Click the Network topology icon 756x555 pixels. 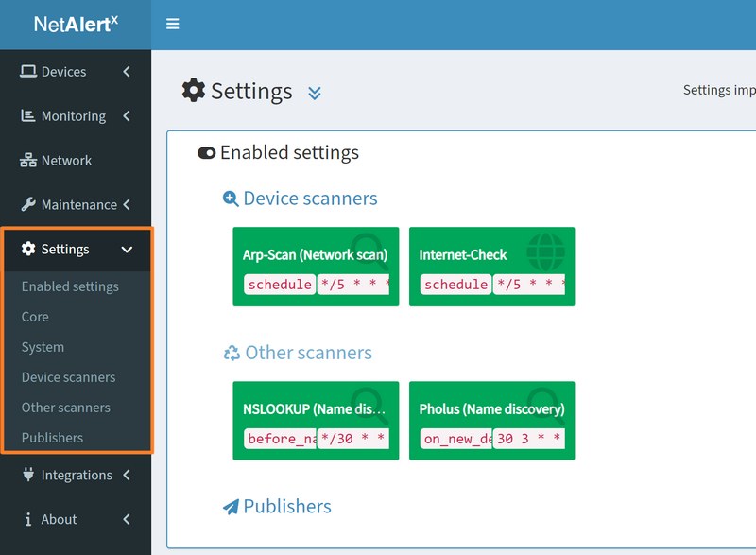tap(28, 160)
